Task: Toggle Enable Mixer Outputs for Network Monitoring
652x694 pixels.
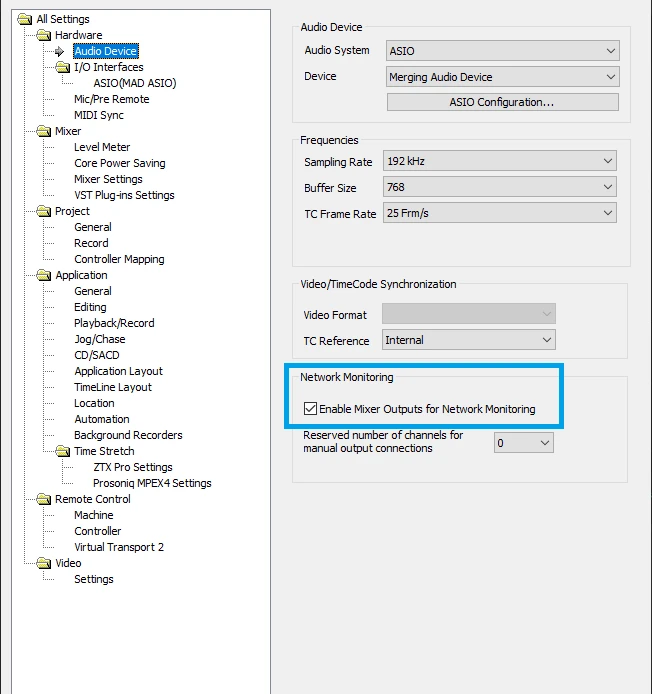Action: 310,409
